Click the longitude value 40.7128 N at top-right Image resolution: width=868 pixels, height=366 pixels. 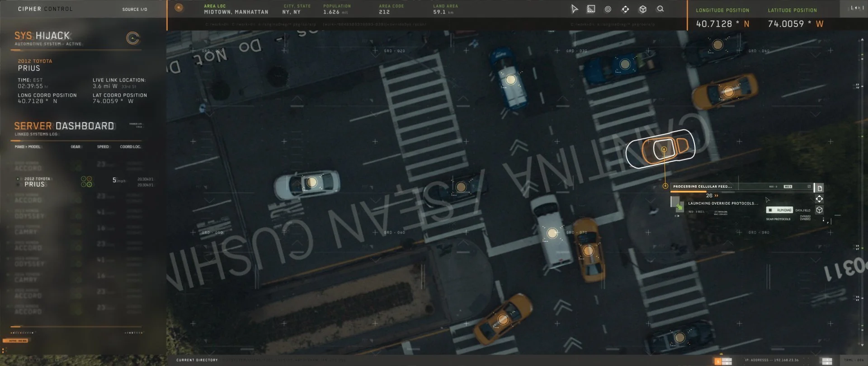(x=722, y=24)
